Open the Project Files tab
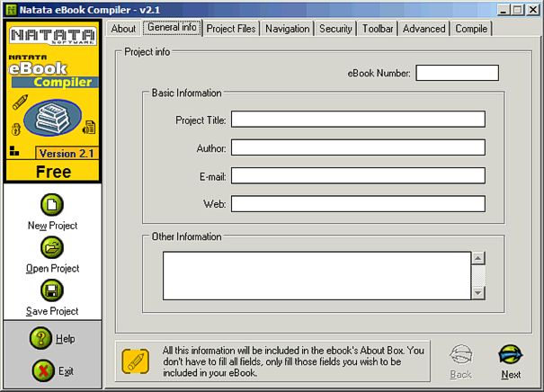544x392 pixels. (x=231, y=29)
